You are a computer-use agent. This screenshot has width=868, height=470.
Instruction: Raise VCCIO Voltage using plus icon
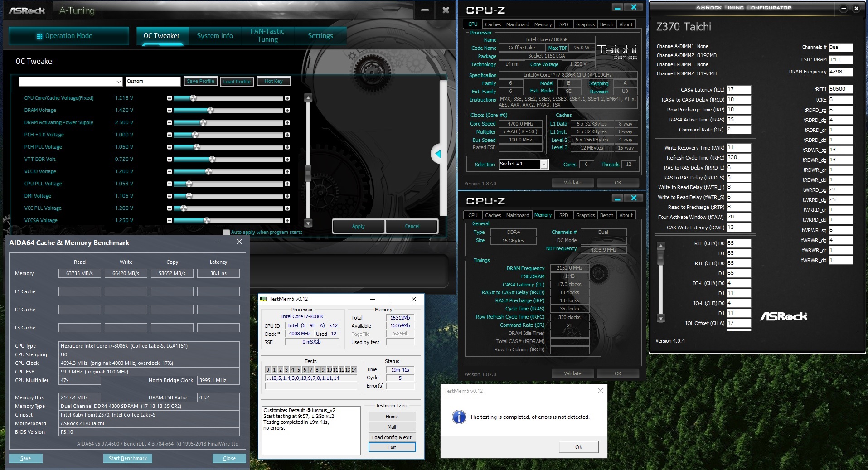click(287, 172)
